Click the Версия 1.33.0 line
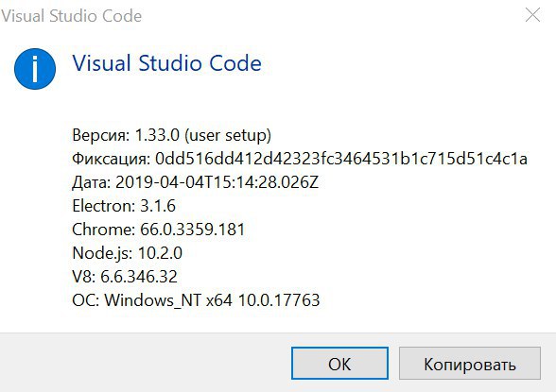556x392 pixels. coord(172,135)
